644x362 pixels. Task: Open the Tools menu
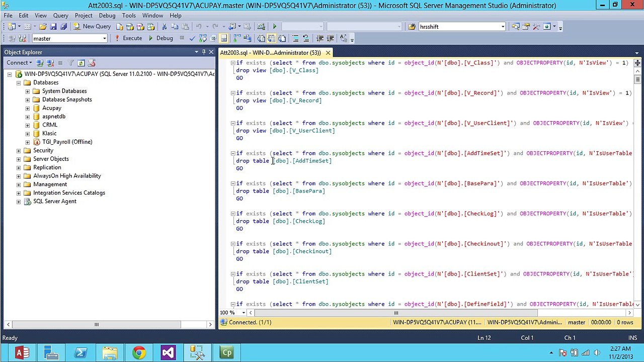pos(129,15)
